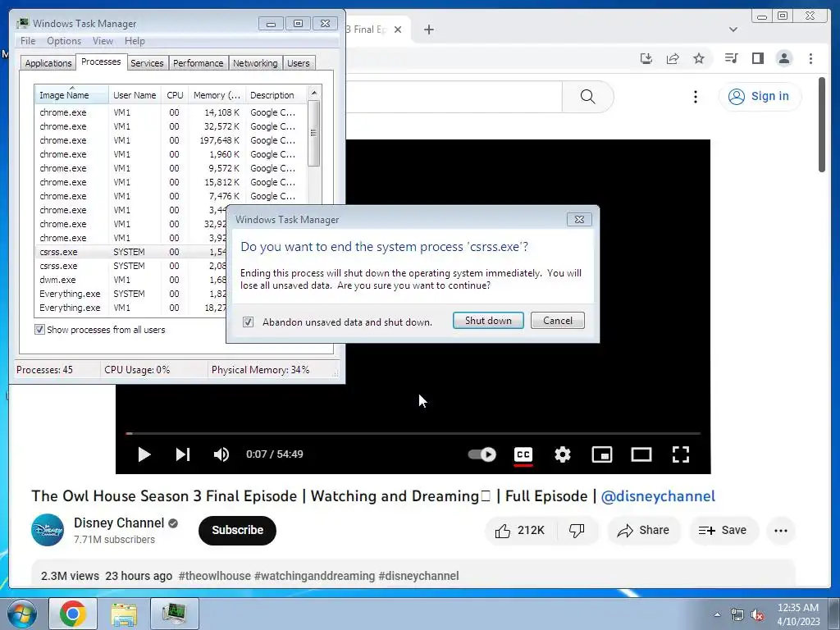840x630 pixels.
Task: Toggle Show processes from all users
Action: point(39,330)
